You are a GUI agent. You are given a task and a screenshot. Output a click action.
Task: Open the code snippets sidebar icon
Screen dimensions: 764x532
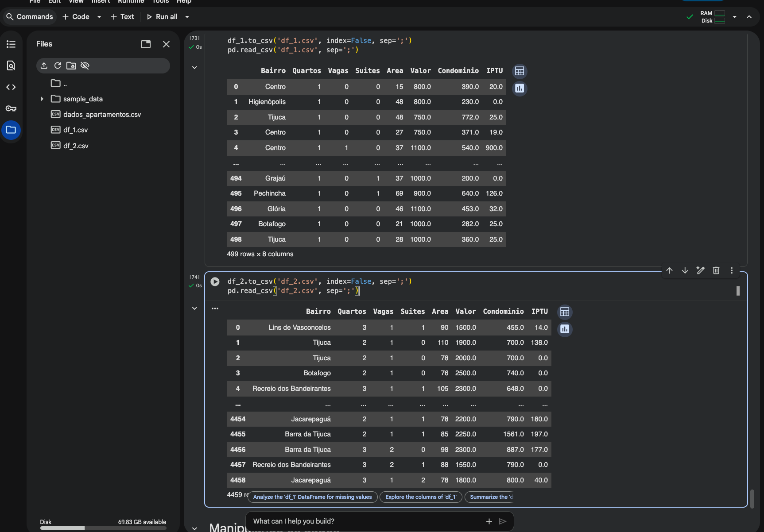[x=11, y=87]
